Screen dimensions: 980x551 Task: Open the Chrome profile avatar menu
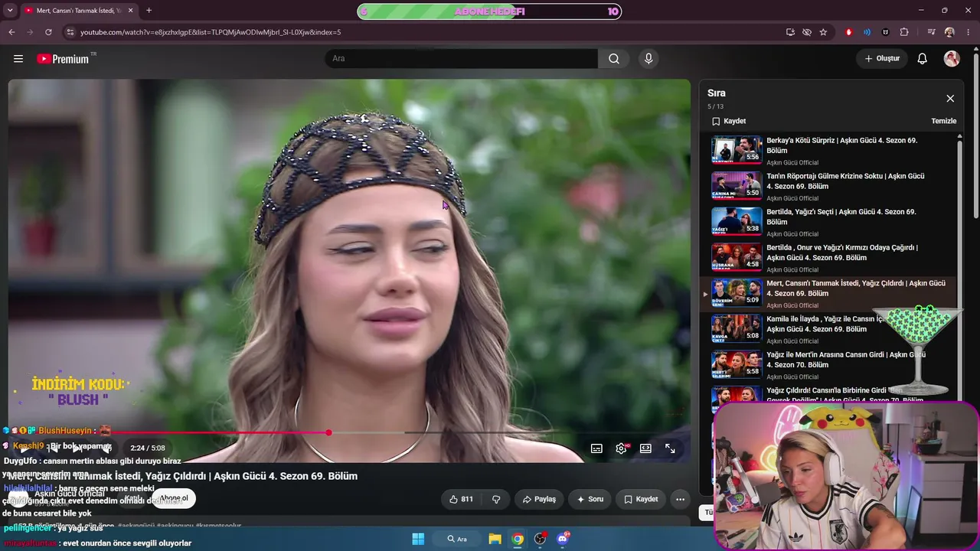[x=949, y=32]
